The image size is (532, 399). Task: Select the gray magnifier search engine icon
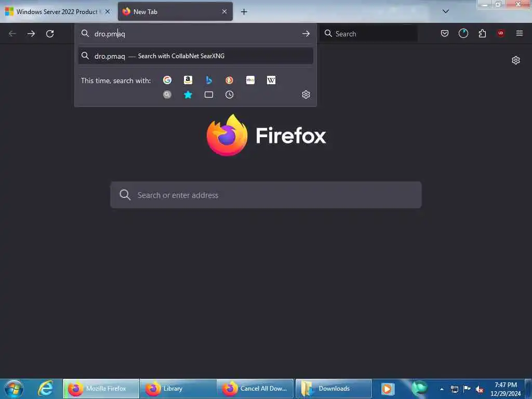(x=167, y=95)
